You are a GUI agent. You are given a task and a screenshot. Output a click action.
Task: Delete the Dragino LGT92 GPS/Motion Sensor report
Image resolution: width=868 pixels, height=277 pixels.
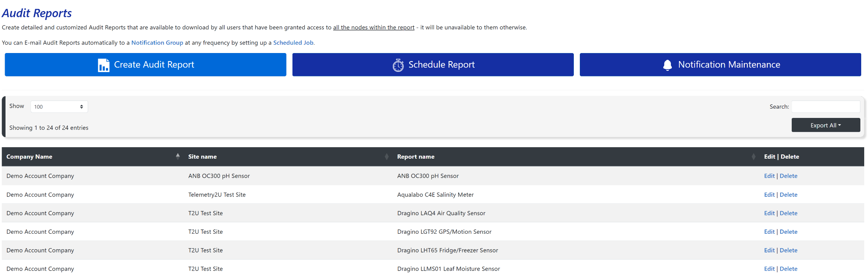788,232
